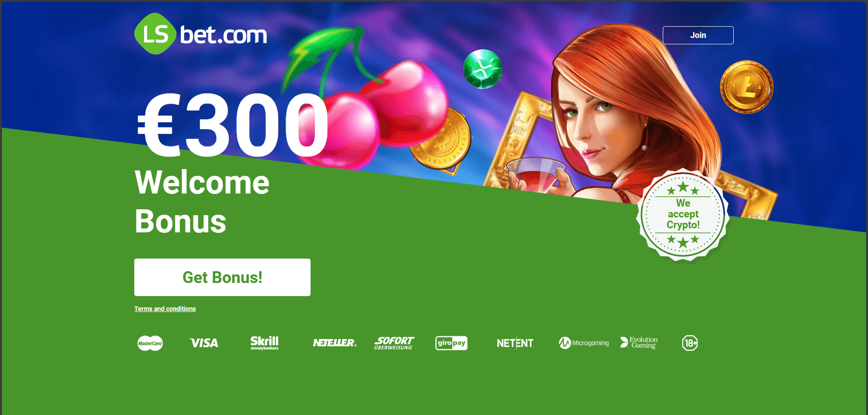Click the Sofort Überweisung logo
868x415 pixels.
tap(394, 343)
